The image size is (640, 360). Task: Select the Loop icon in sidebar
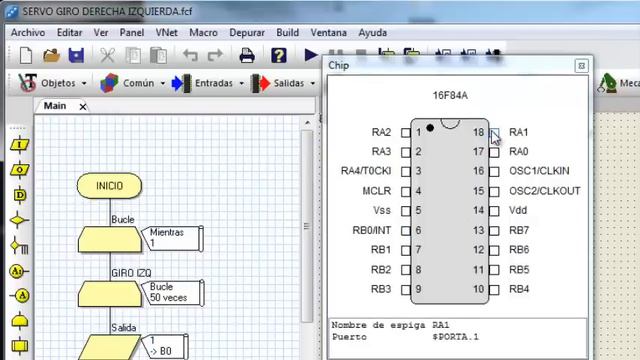(x=20, y=321)
